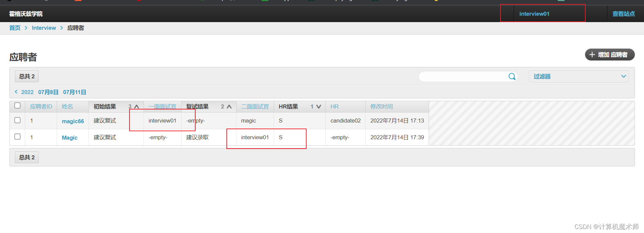Click 建议录取 cell in Magic row

pos(197,137)
